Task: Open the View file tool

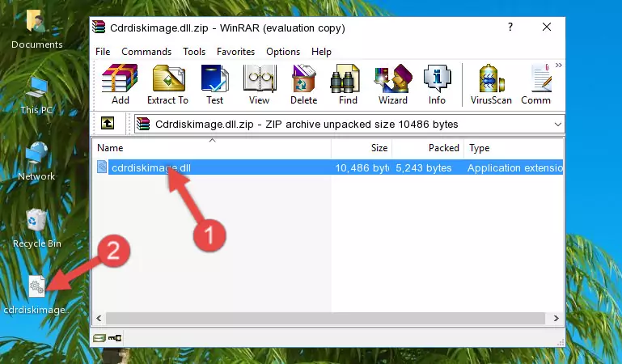Action: pos(260,84)
